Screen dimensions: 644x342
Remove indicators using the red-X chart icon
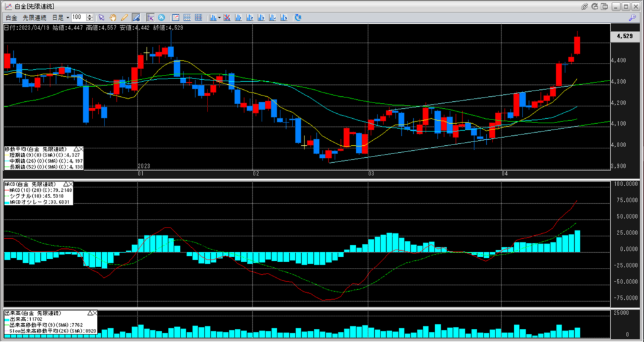pyautogui.click(x=226, y=18)
